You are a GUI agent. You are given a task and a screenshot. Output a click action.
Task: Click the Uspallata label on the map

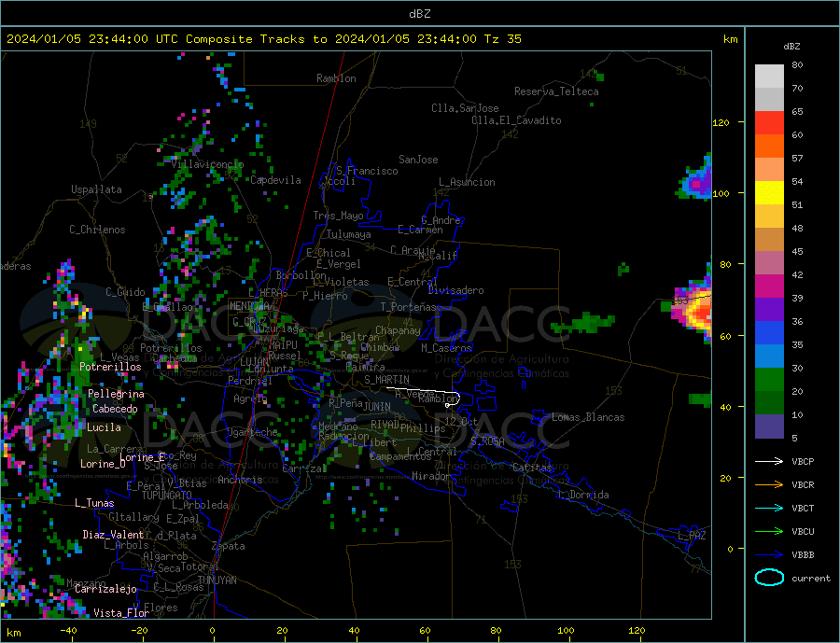tap(96, 189)
